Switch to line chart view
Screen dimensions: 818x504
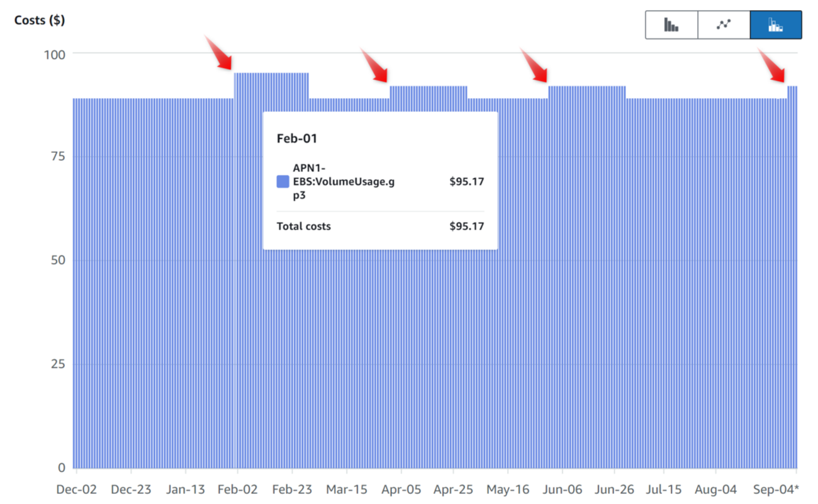[x=724, y=25]
